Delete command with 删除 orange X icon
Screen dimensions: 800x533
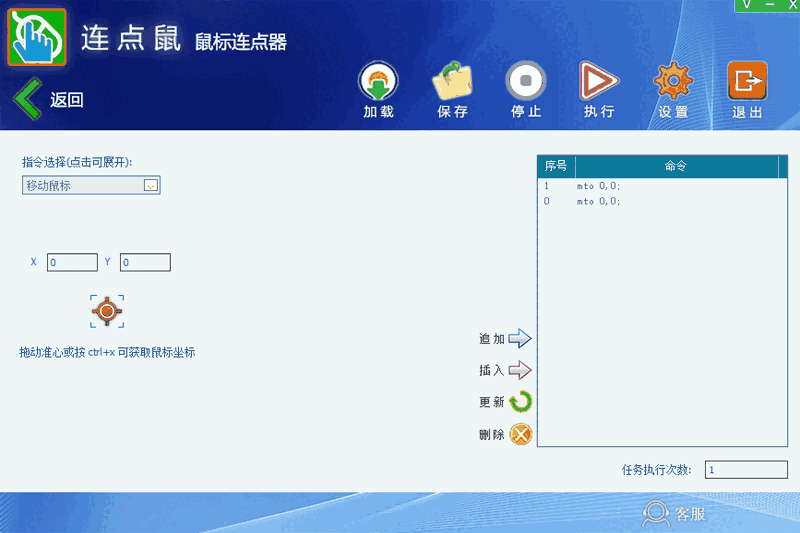point(521,434)
